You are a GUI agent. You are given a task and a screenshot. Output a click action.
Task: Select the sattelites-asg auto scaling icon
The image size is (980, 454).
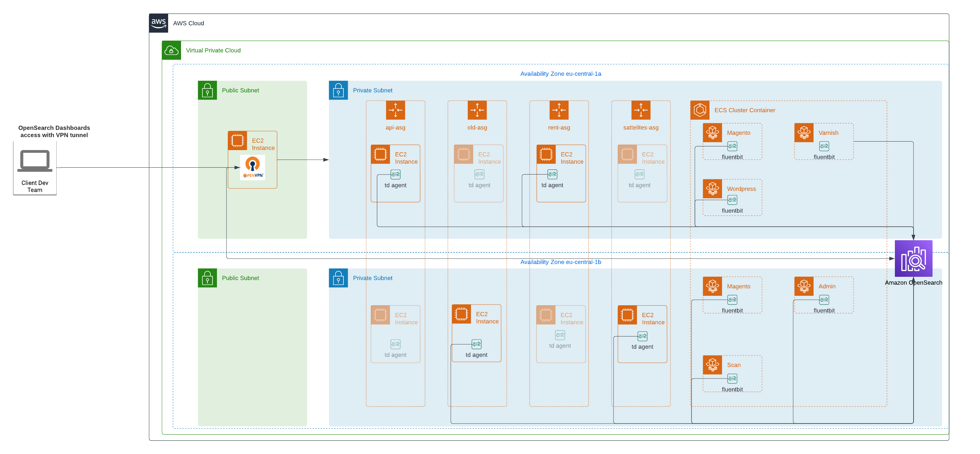[641, 110]
